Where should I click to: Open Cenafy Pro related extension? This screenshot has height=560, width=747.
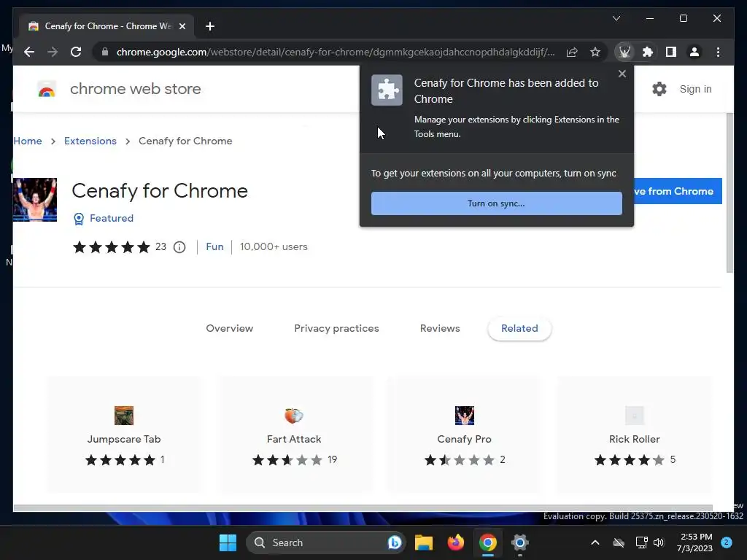click(x=465, y=435)
